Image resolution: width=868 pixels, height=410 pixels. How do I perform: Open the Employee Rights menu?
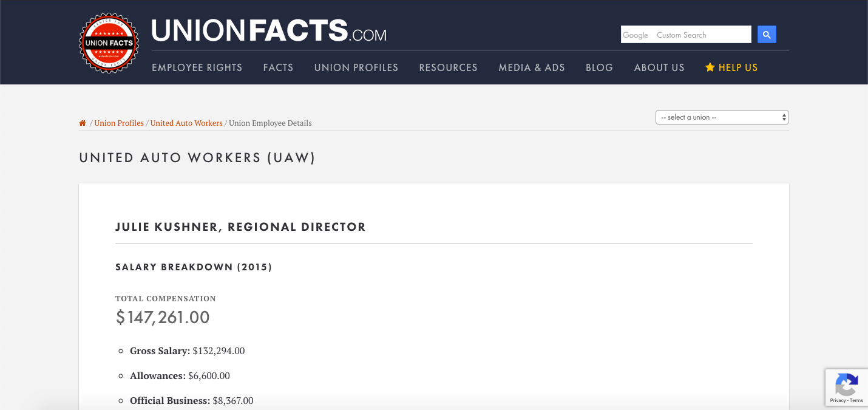[x=197, y=67]
